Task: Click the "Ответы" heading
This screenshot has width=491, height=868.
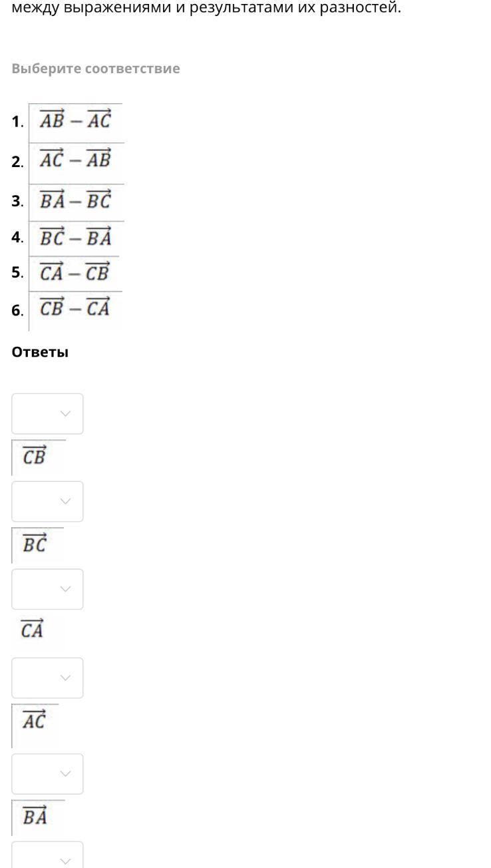Action: 40,352
